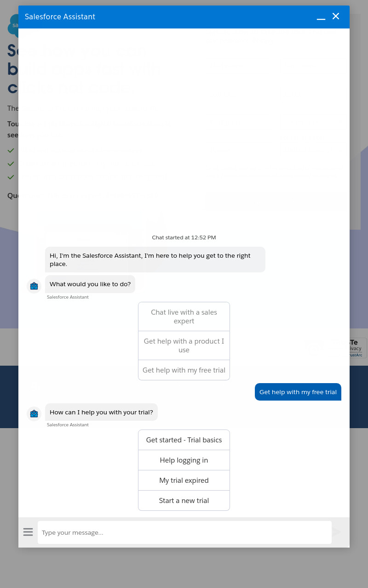Click the bot avatar beside the trial question

tap(34, 414)
